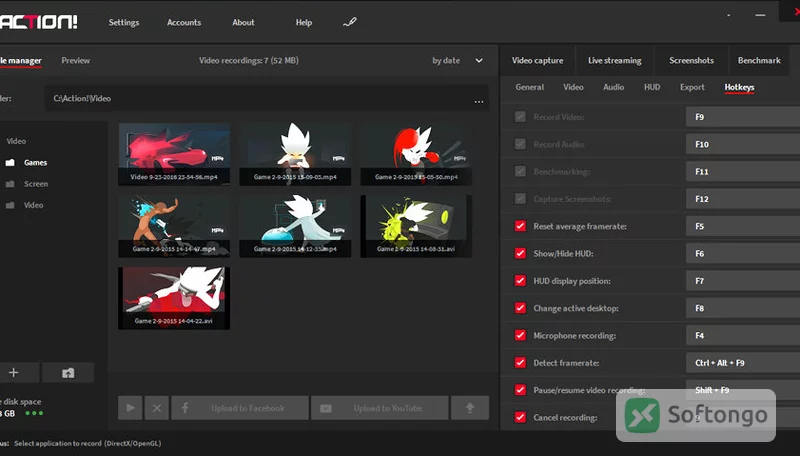Select thumbnail Game 2-9-2015 14-04-22.avi
Viewport: 800px width, 456px height.
[174, 298]
